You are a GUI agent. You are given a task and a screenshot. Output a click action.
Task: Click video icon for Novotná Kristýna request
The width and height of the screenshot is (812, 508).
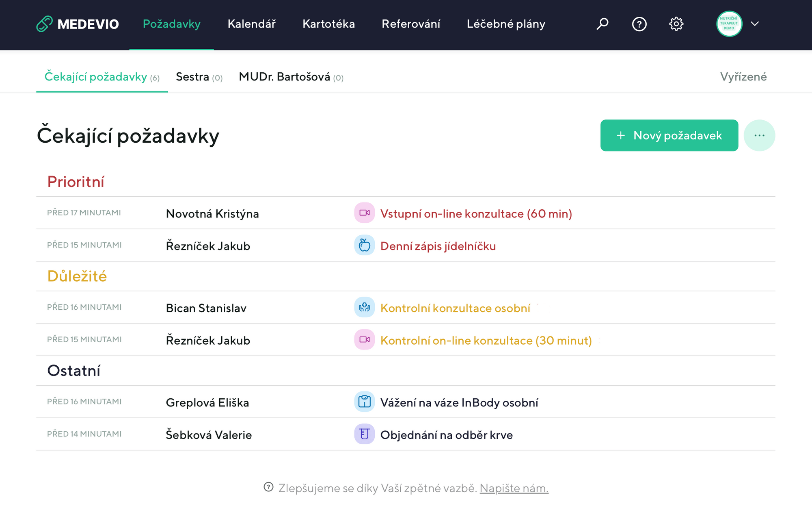pyautogui.click(x=364, y=213)
